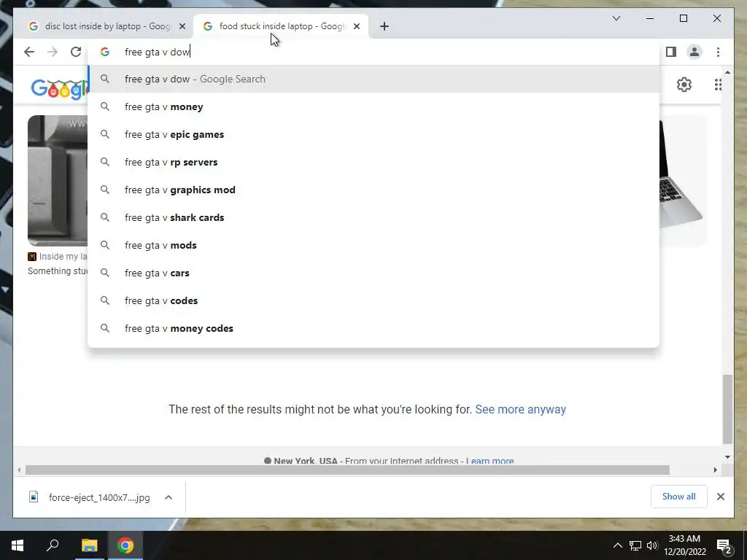Open volume control tray icon
The height and width of the screenshot is (560, 747).
point(652,545)
